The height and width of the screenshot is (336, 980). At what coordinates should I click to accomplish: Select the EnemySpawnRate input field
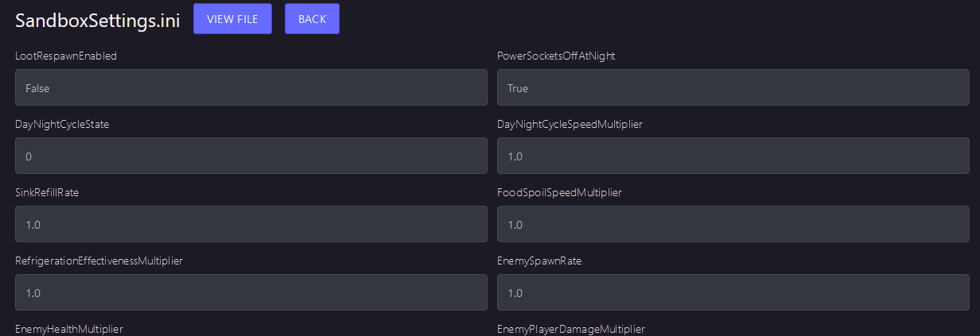click(x=733, y=292)
